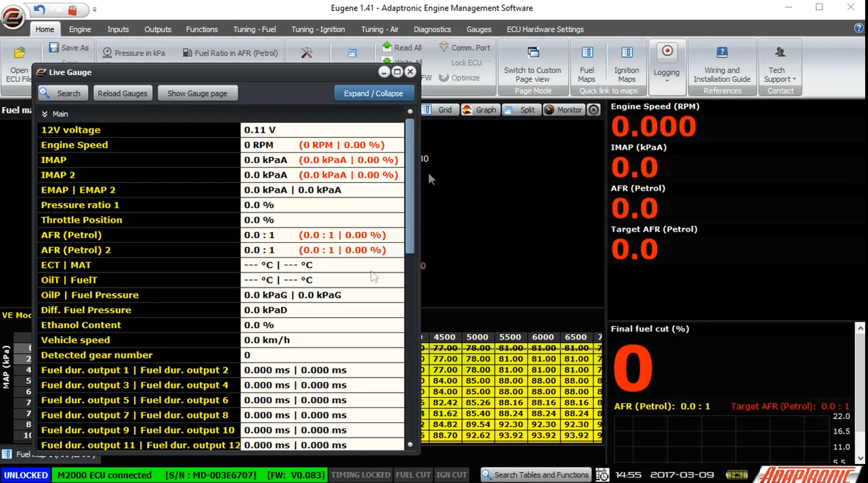Select the Throttle Position gauge row
868x483 pixels.
pyautogui.click(x=221, y=220)
